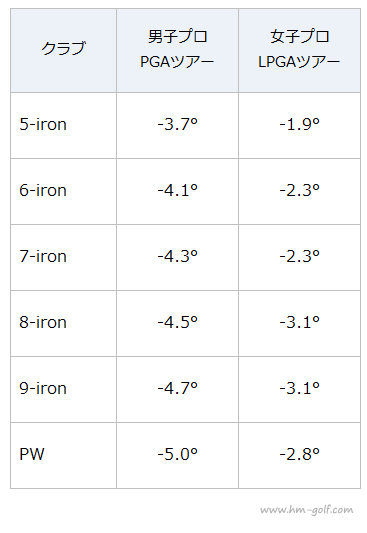Select the -2.8° LPGA PW value

coord(299,454)
